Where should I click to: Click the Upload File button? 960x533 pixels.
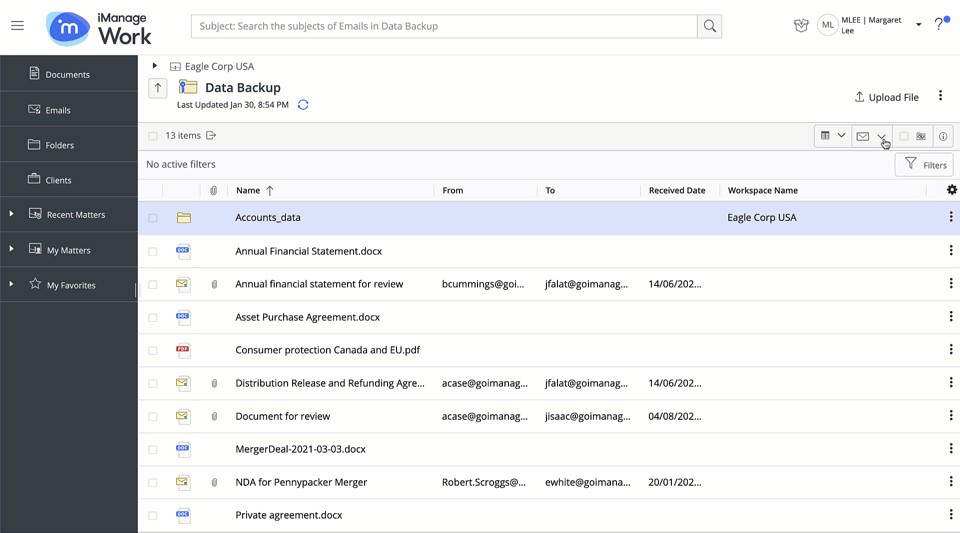point(886,97)
